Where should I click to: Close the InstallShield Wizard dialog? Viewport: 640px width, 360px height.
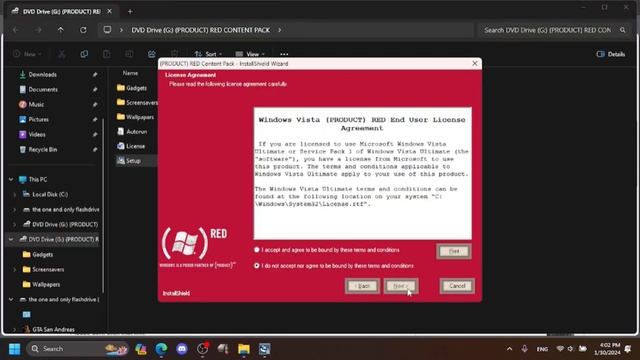pyautogui.click(x=475, y=64)
